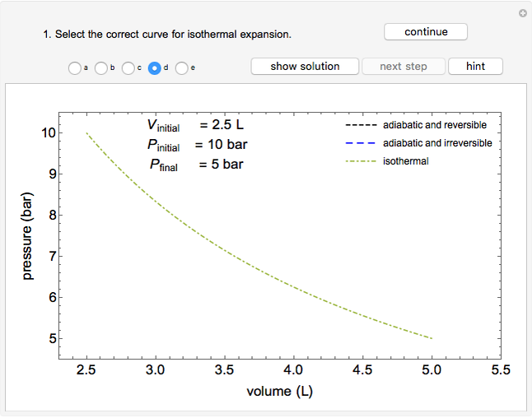The width and height of the screenshot is (532, 418).
Task: Pick radio option e
Action: (x=181, y=68)
